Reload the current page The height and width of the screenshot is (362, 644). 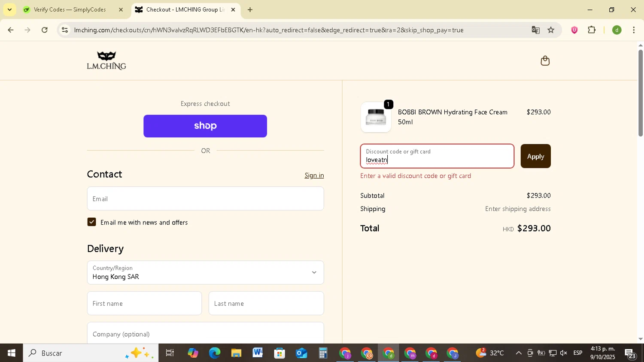(45, 30)
